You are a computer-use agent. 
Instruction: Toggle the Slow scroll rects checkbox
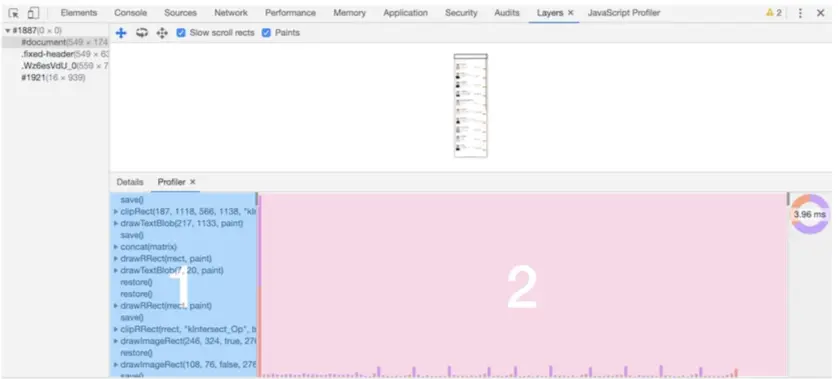[x=181, y=33]
